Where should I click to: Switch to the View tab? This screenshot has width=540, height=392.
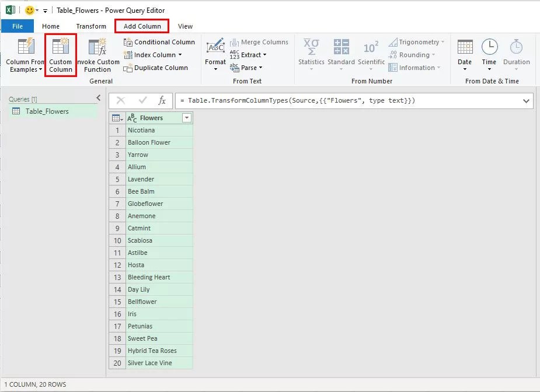185,26
